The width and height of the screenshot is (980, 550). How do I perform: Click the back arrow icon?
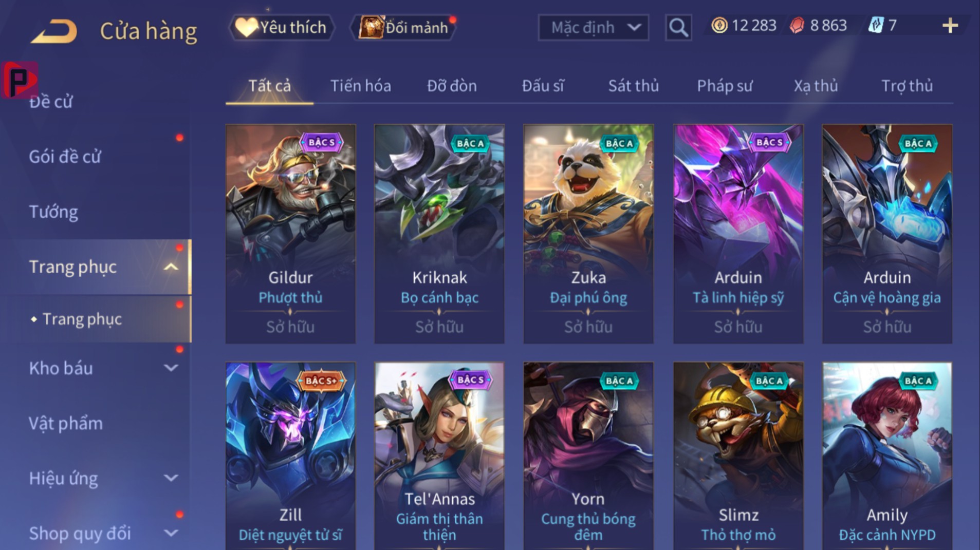point(54,31)
